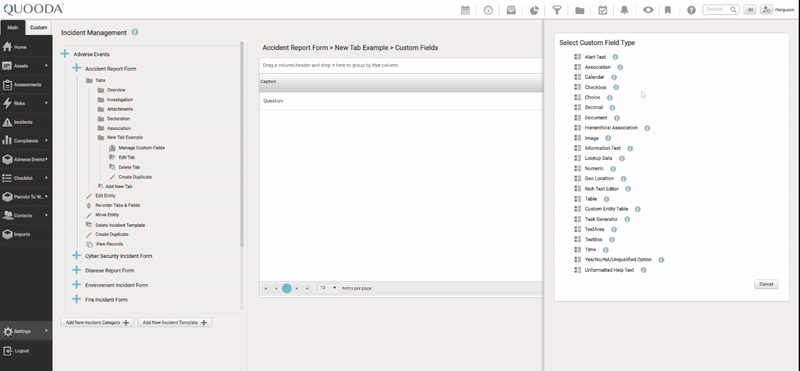Open the task checklist calendar icon
800x371 pixels.
pos(603,10)
